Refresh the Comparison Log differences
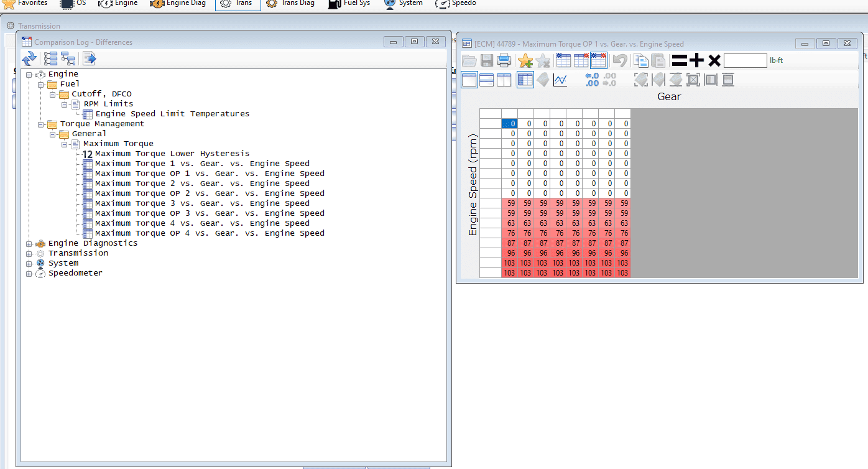The image size is (868, 469). [x=29, y=59]
